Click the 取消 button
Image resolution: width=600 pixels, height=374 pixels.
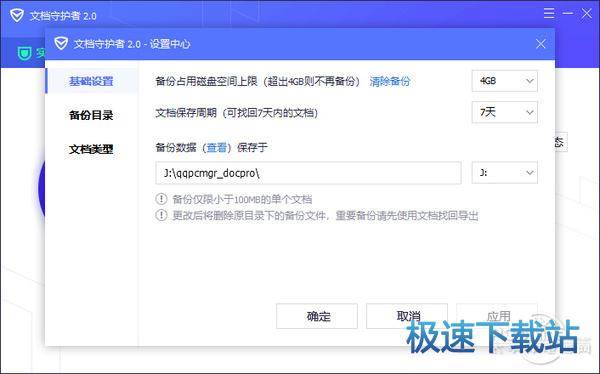point(407,316)
